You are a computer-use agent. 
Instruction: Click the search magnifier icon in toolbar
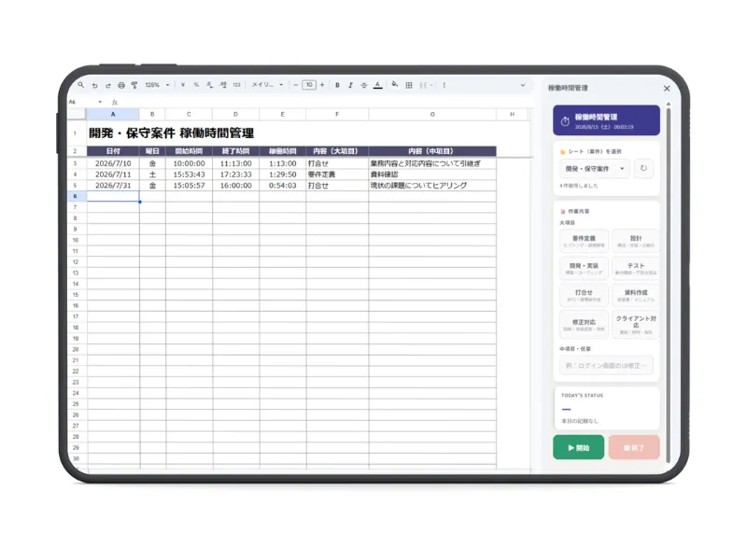81,85
